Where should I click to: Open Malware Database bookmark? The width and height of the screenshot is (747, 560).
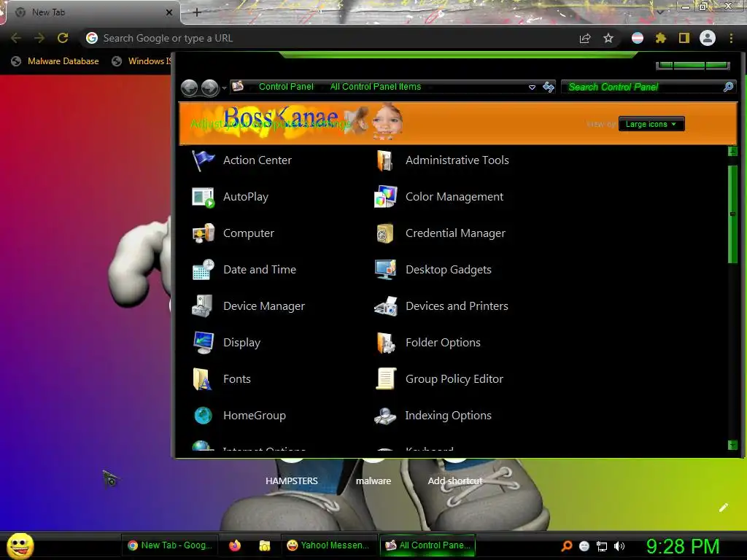(x=55, y=61)
